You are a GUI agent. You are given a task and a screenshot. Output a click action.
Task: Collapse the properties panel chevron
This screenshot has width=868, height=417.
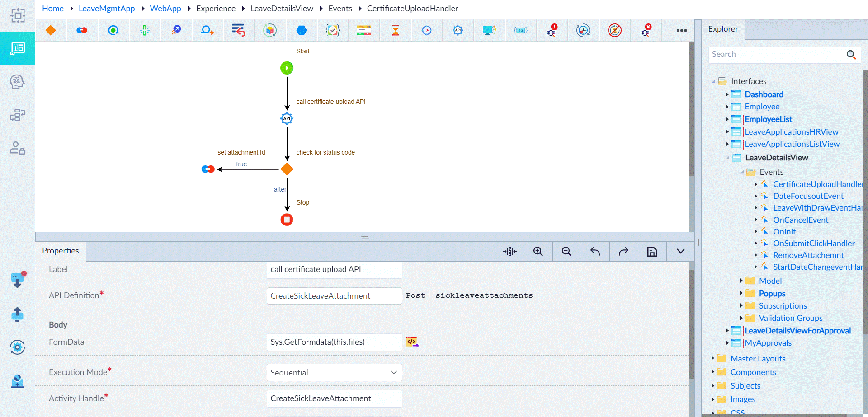pos(680,251)
